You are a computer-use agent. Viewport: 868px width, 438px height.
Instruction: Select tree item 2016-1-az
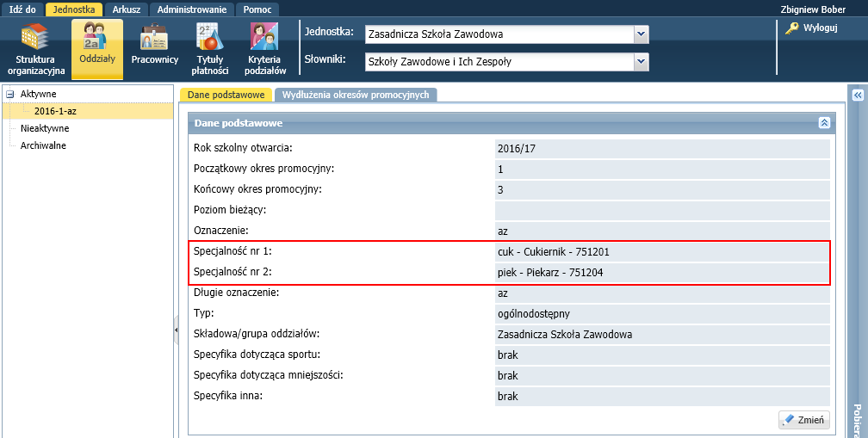[55, 111]
